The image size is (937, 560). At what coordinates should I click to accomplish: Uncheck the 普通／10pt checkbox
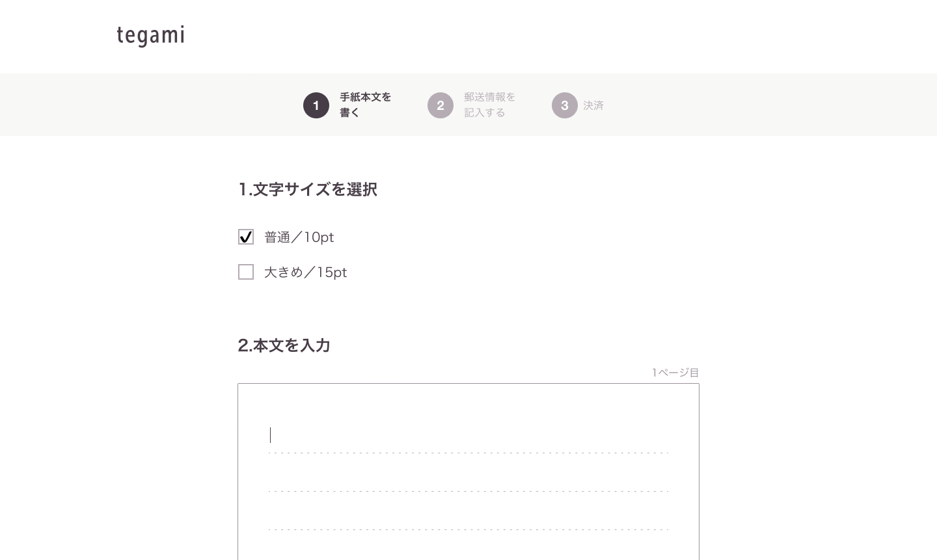click(246, 237)
